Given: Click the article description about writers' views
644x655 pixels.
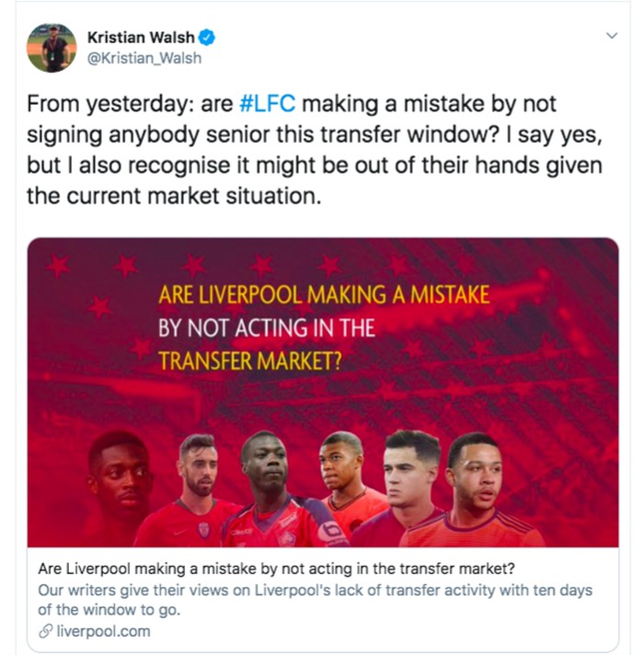Looking at the screenshot, I should tap(315, 600).
